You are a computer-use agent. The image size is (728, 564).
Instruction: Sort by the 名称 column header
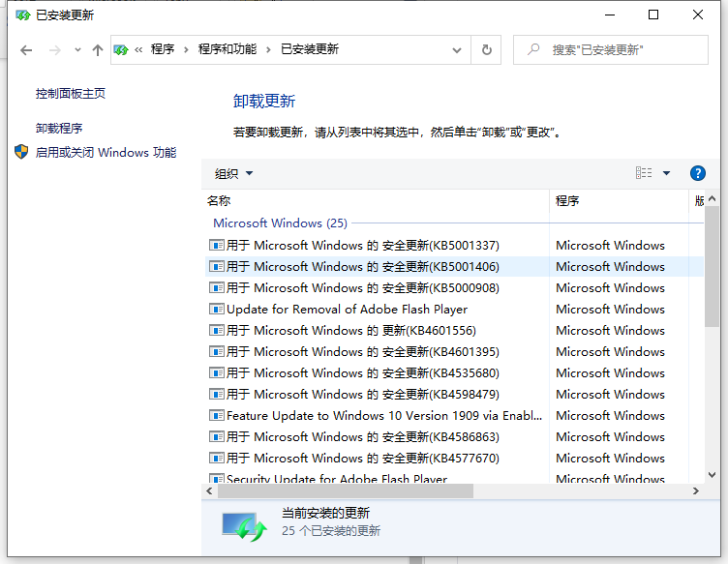coord(377,201)
